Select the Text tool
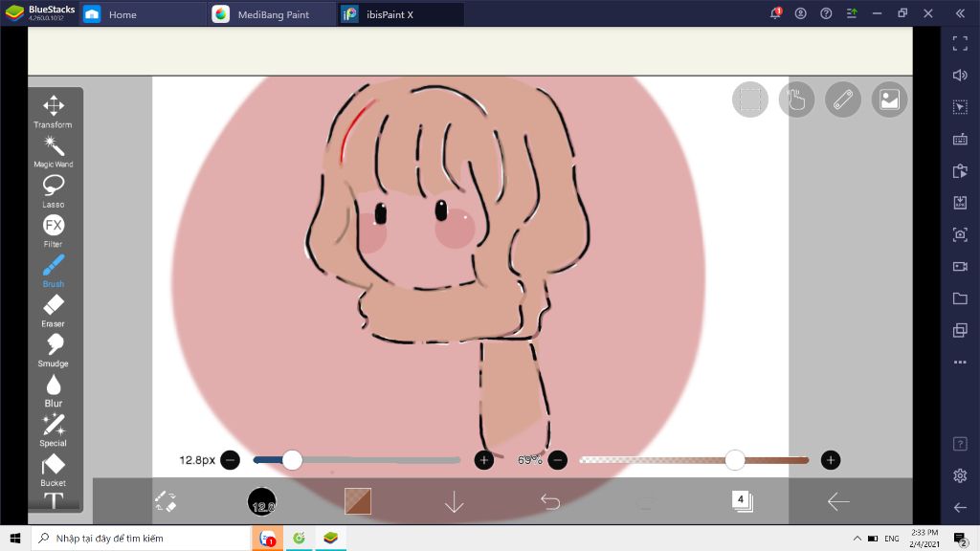The width and height of the screenshot is (980, 551). pos(54,500)
